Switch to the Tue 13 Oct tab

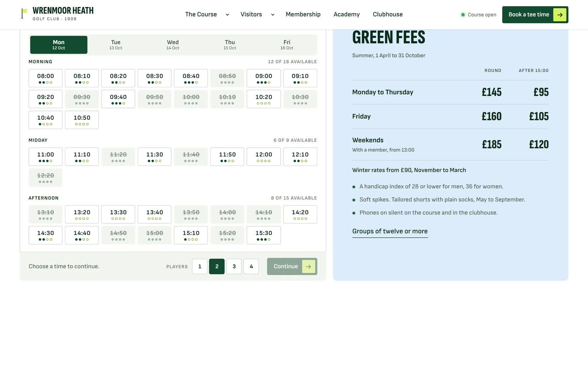coord(116,45)
